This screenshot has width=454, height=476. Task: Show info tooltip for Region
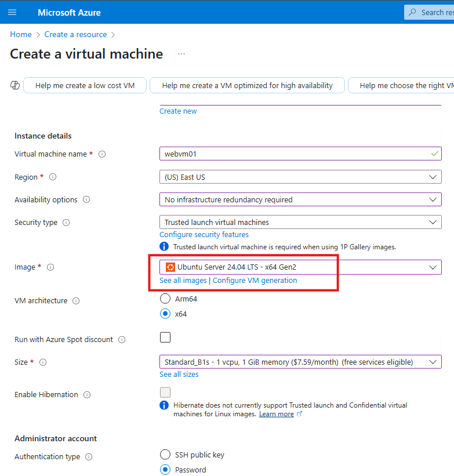(x=53, y=177)
